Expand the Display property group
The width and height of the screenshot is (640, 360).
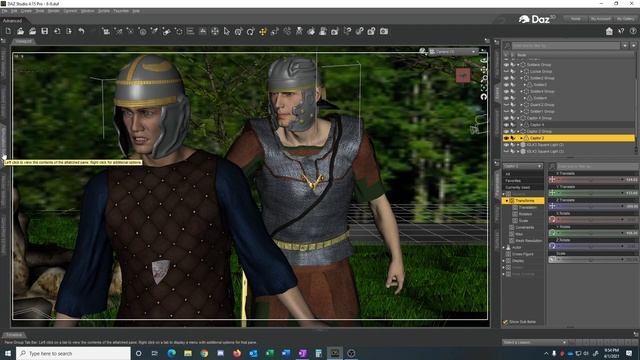[504, 260]
